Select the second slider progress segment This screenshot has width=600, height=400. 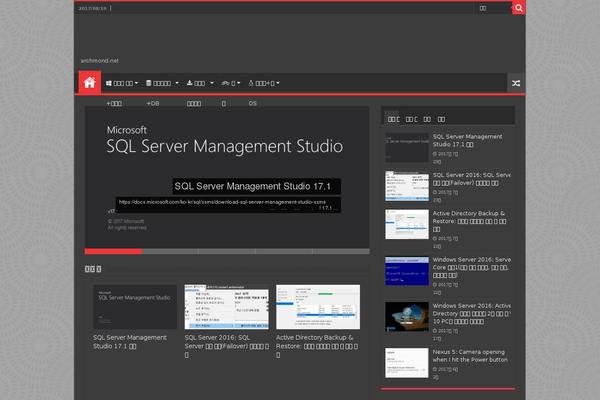[170, 251]
